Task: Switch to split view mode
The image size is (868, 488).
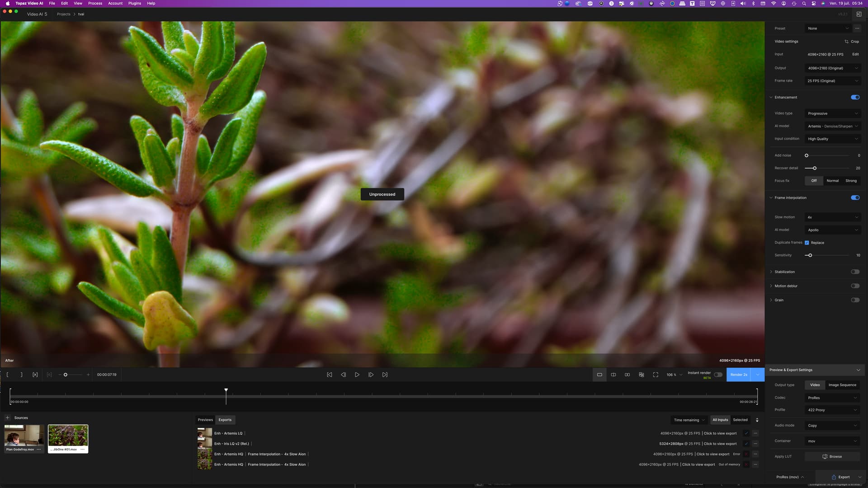Action: pos(613,375)
